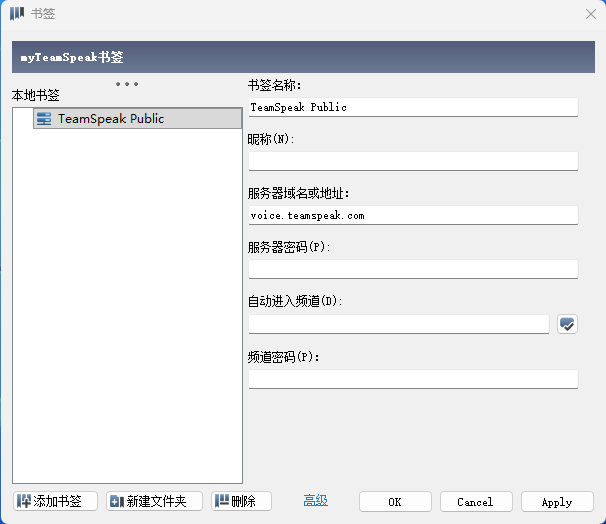Click the Apply button
This screenshot has width=606, height=524.
(557, 502)
